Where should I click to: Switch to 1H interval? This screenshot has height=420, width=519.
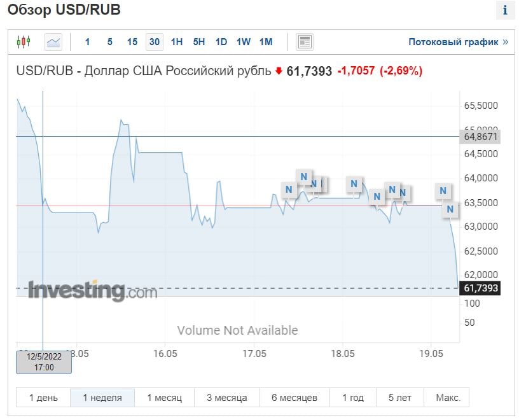click(177, 42)
